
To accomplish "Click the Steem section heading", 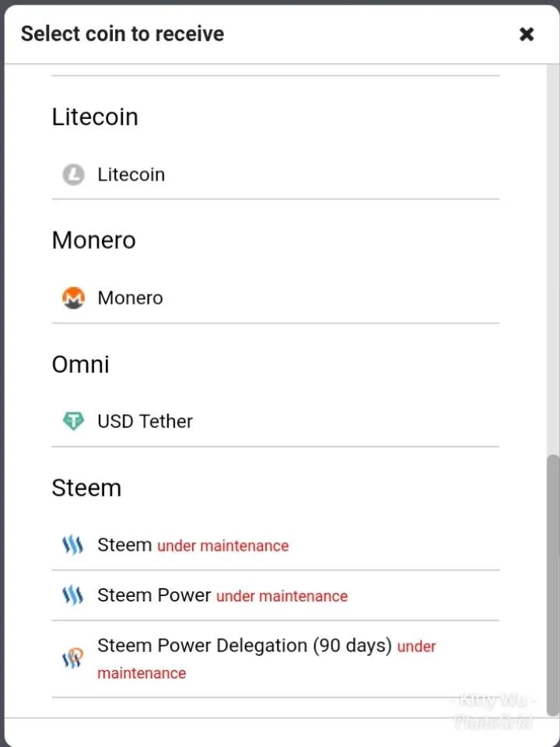I will point(86,488).
